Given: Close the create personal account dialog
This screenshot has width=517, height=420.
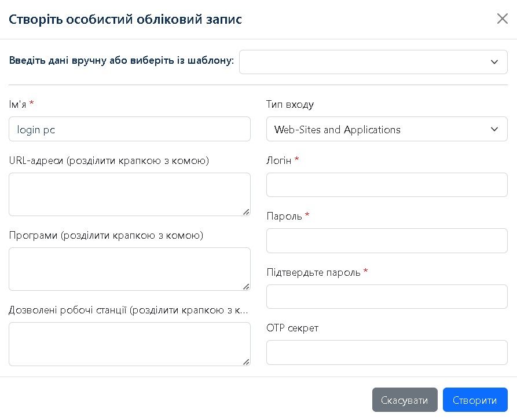Looking at the screenshot, I should coord(502,19).
